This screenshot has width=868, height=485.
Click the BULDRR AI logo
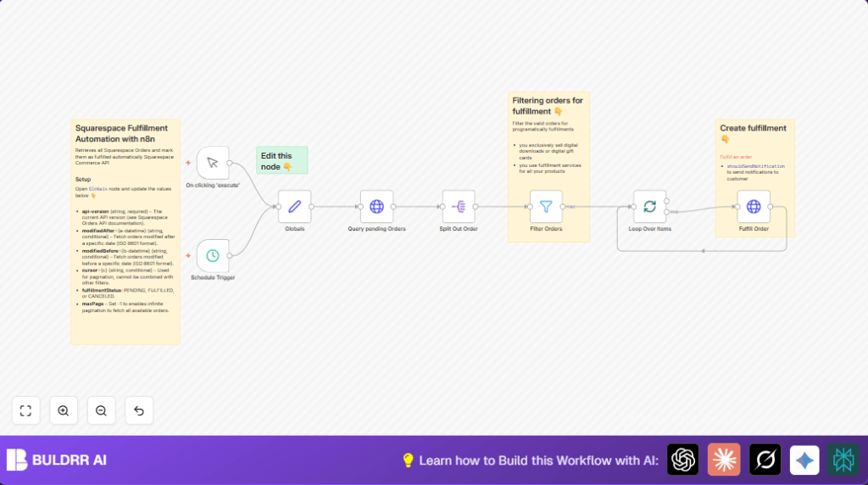[57, 460]
